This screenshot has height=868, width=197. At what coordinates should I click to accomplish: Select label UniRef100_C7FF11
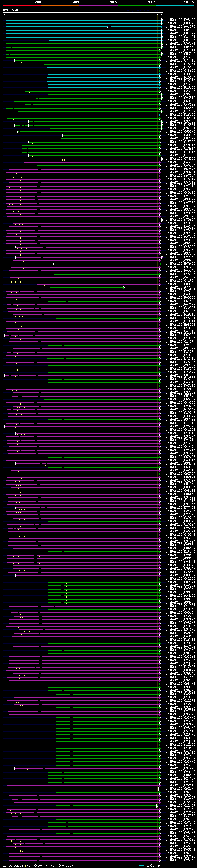(x=180, y=50)
